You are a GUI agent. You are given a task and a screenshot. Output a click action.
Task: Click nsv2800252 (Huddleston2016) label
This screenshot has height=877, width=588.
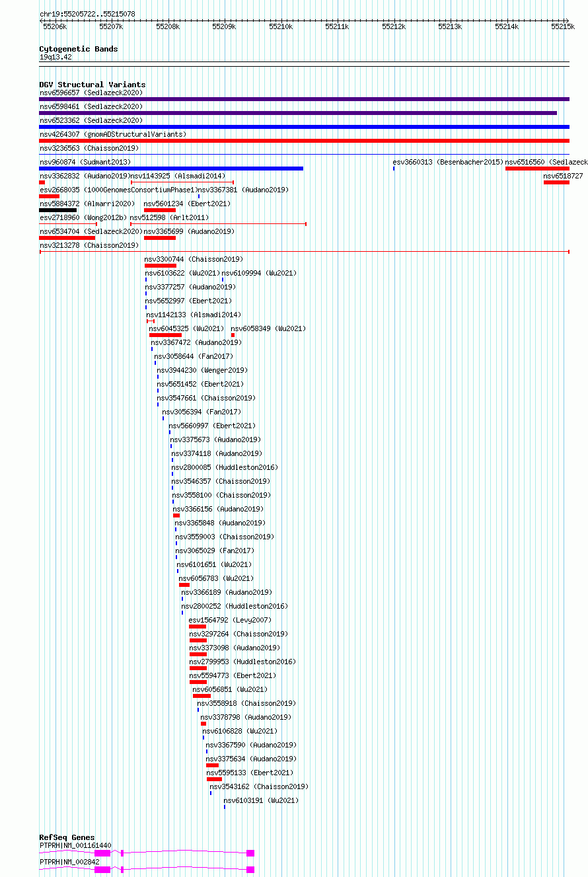(x=235, y=606)
